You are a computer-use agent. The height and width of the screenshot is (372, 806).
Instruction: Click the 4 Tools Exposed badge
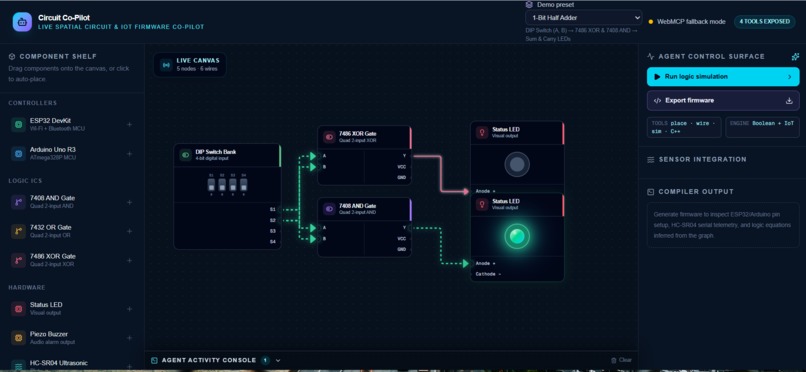coord(764,22)
